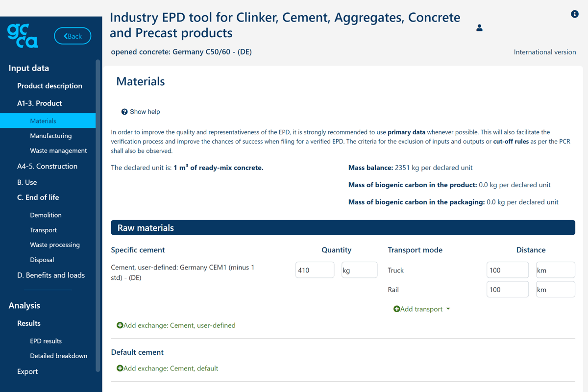Click the user account icon in the header
Image resolution: width=588 pixels, height=392 pixels.
[479, 28]
